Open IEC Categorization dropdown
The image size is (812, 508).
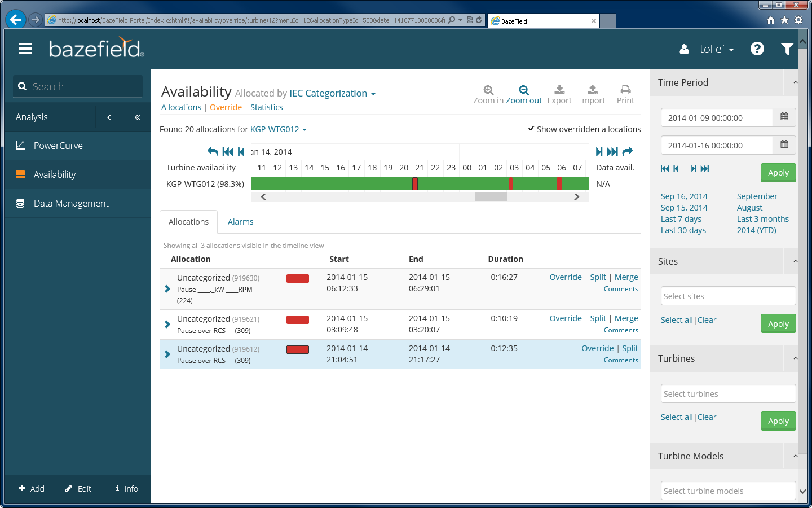coord(332,93)
